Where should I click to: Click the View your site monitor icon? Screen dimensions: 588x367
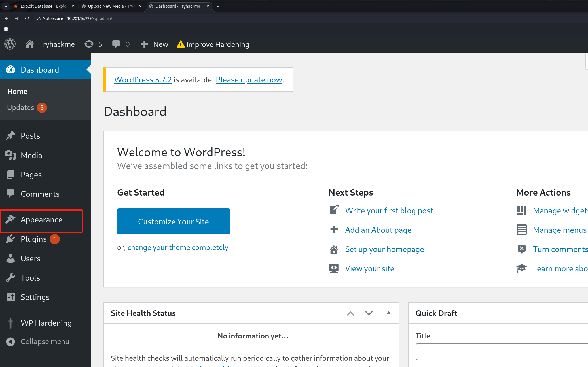click(x=334, y=268)
